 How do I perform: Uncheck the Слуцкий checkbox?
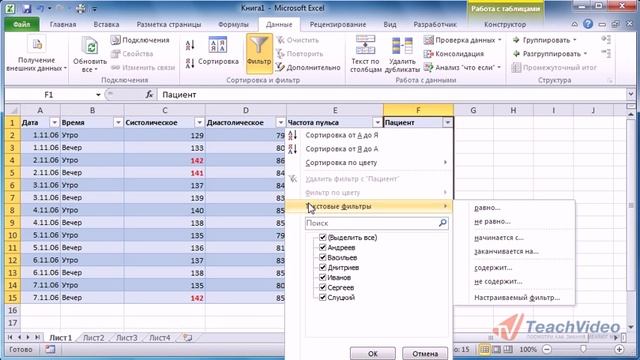click(x=322, y=298)
